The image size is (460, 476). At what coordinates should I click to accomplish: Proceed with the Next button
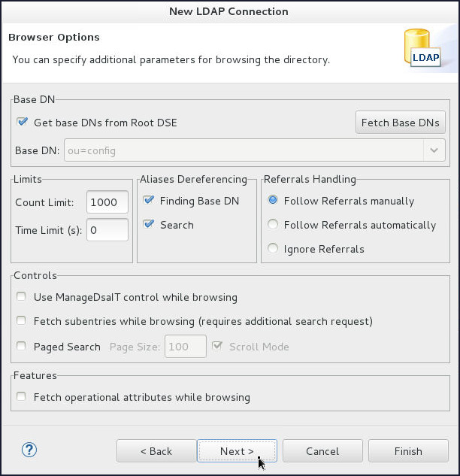pos(237,451)
